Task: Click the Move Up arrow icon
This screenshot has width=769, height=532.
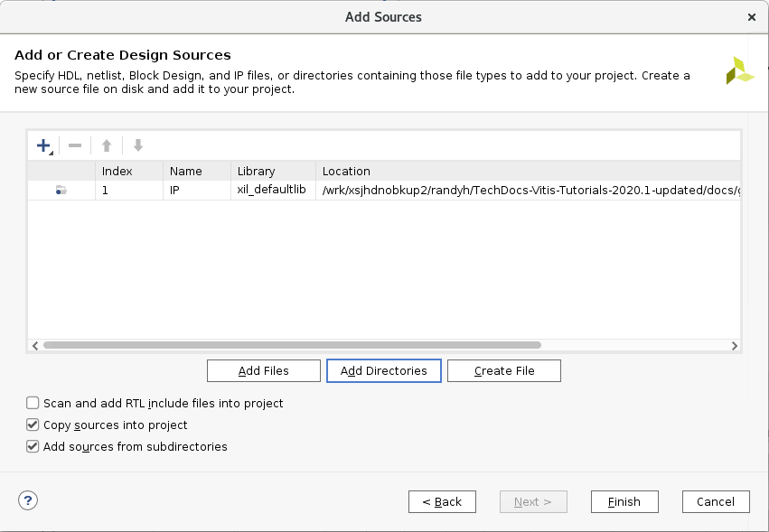Action: pyautogui.click(x=107, y=145)
